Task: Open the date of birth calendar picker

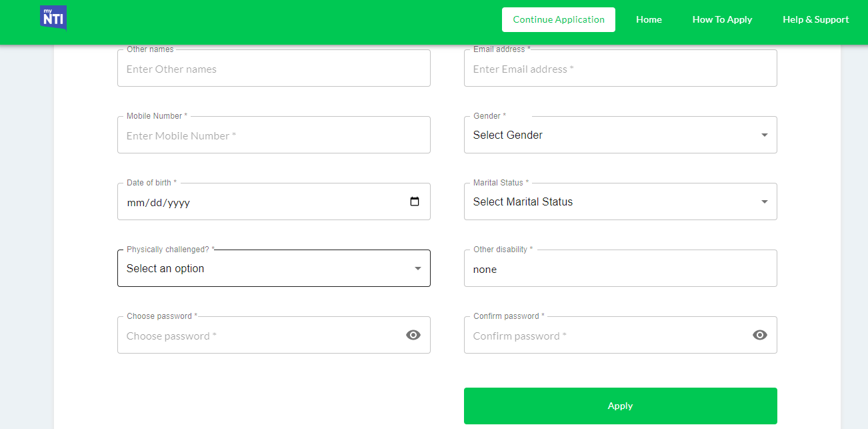Action: click(x=415, y=201)
